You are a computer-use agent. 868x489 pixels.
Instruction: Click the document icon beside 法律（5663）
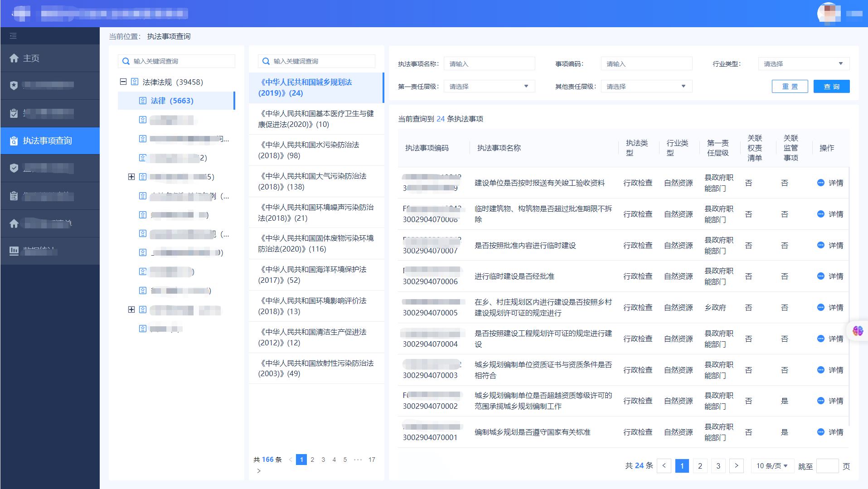coord(143,101)
